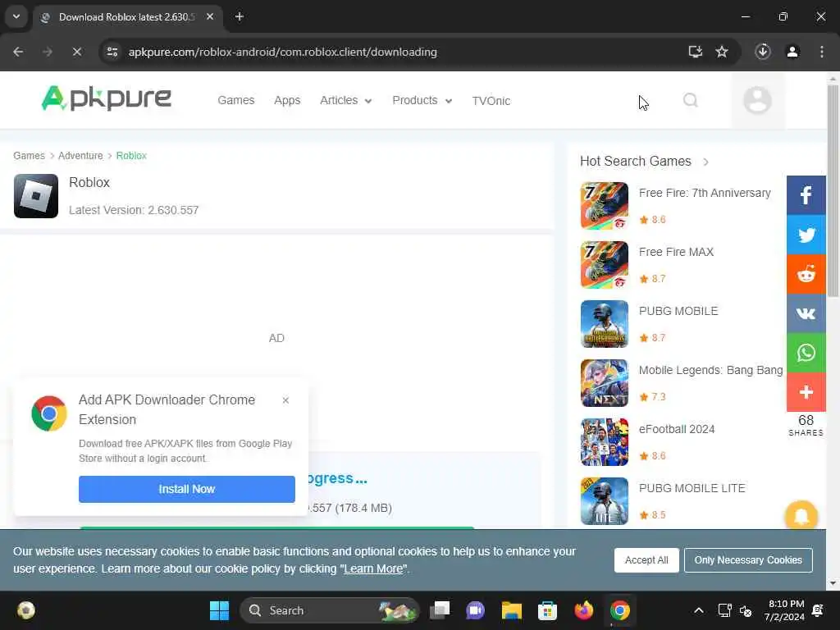Open PUBG MOBILE LITE thumbnail

(605, 501)
